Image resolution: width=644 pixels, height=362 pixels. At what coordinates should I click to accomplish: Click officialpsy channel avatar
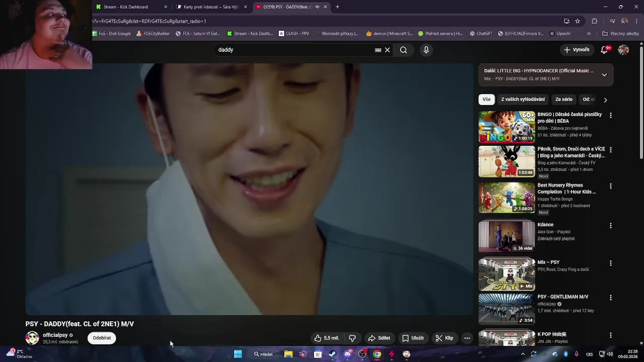pos(32,338)
